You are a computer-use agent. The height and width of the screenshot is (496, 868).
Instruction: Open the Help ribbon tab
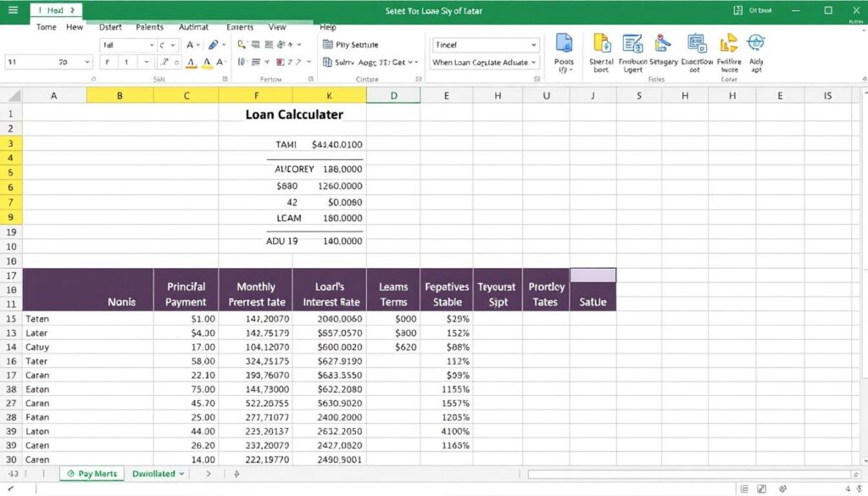[x=328, y=26]
